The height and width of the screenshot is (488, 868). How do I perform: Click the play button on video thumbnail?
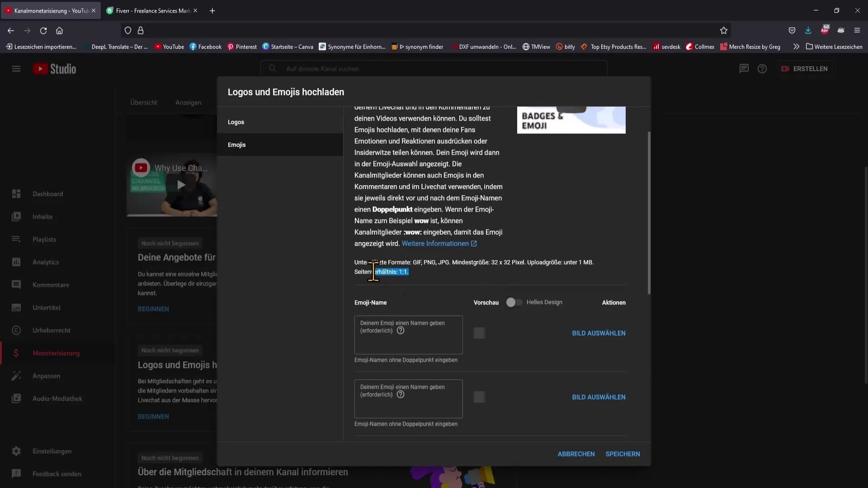coord(181,185)
